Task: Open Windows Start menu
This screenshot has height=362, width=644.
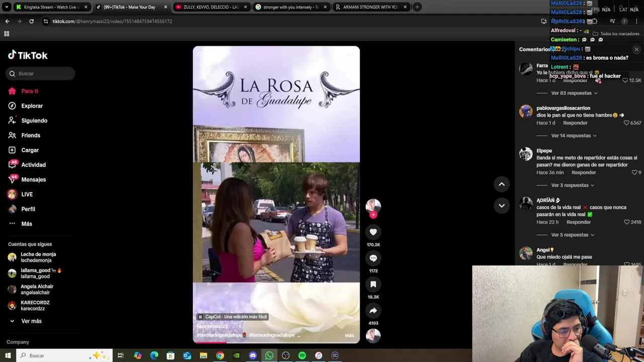Action: click(8, 355)
